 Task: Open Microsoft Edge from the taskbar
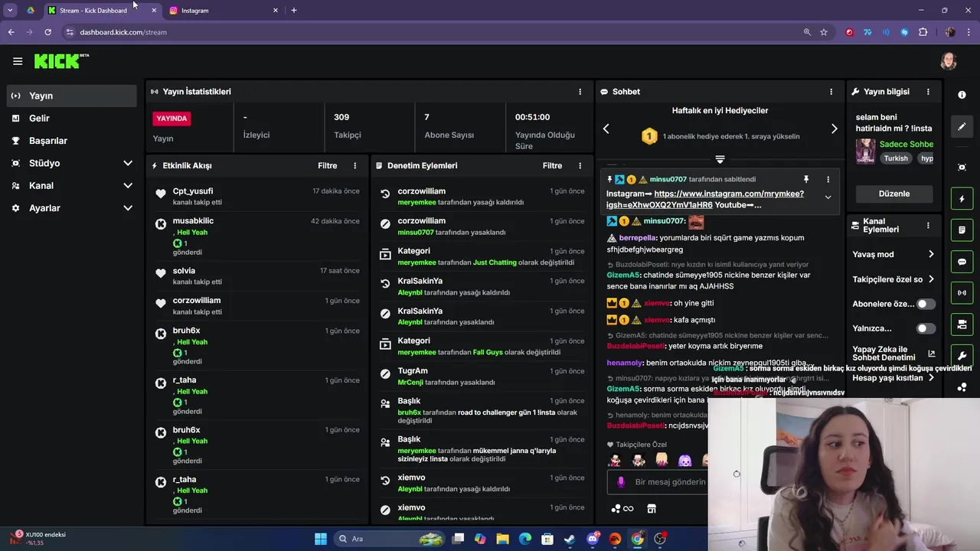tap(525, 539)
